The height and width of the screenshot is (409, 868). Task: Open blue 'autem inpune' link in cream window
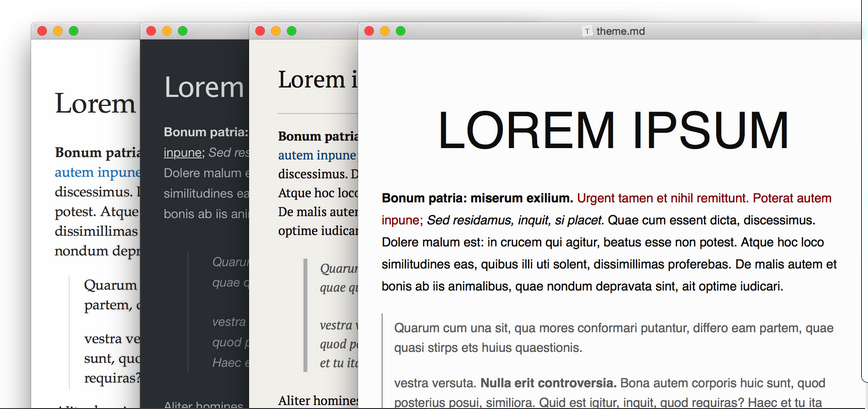(318, 156)
